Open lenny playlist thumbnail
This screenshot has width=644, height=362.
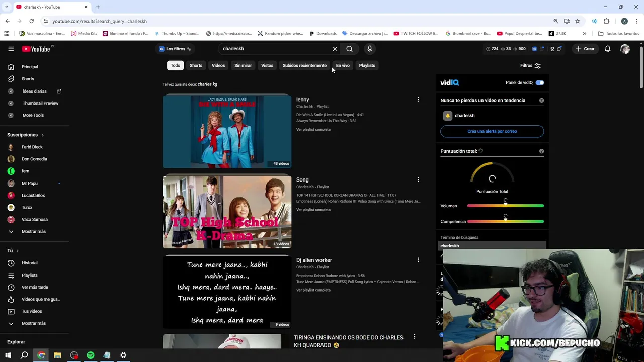[227, 132]
